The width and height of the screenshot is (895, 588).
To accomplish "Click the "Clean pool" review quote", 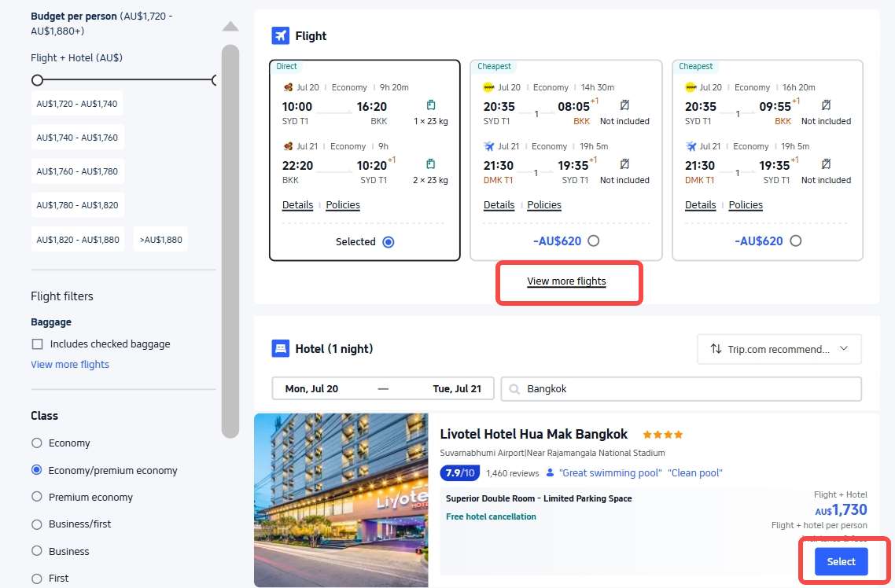I will (x=695, y=472).
